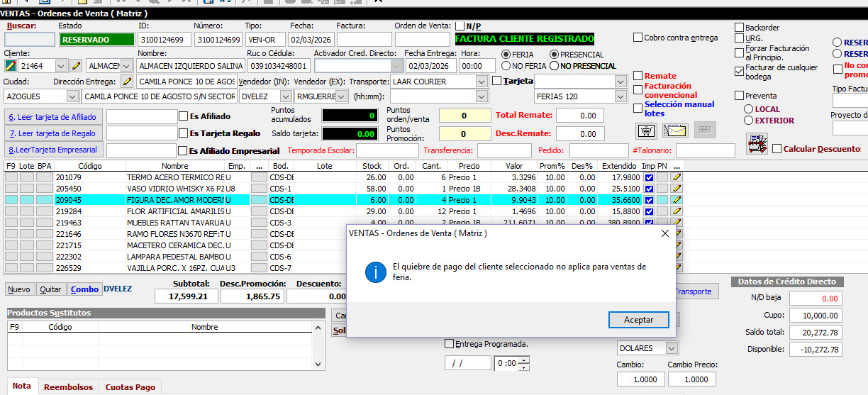The height and width of the screenshot is (395, 868).
Task: Increase the Entrega Programada time spinner
Action: (524, 360)
